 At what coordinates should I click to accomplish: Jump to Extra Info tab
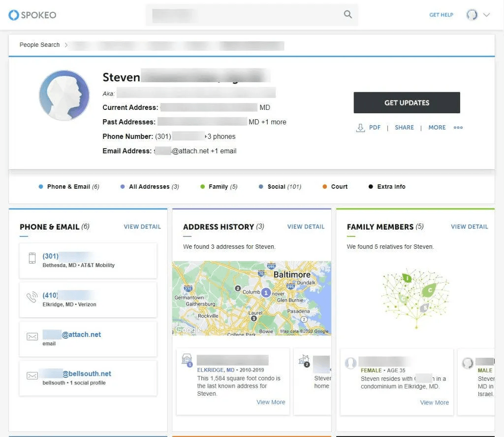(x=387, y=187)
